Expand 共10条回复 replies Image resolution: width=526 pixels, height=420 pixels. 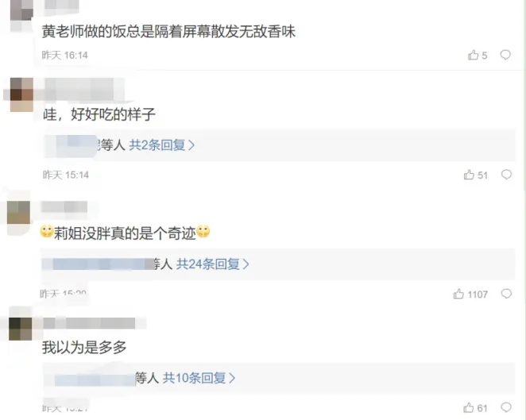199,378
